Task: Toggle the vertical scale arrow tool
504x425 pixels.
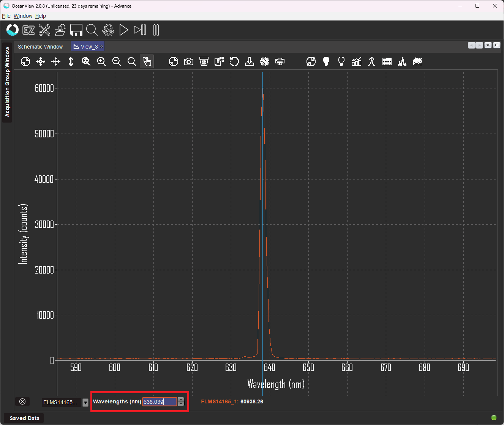Action: tap(71, 61)
